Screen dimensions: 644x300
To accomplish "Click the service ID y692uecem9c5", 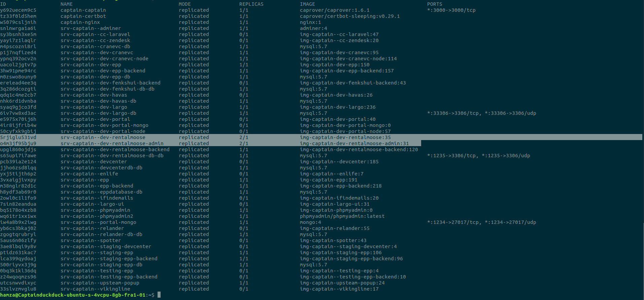I will 18,10.
